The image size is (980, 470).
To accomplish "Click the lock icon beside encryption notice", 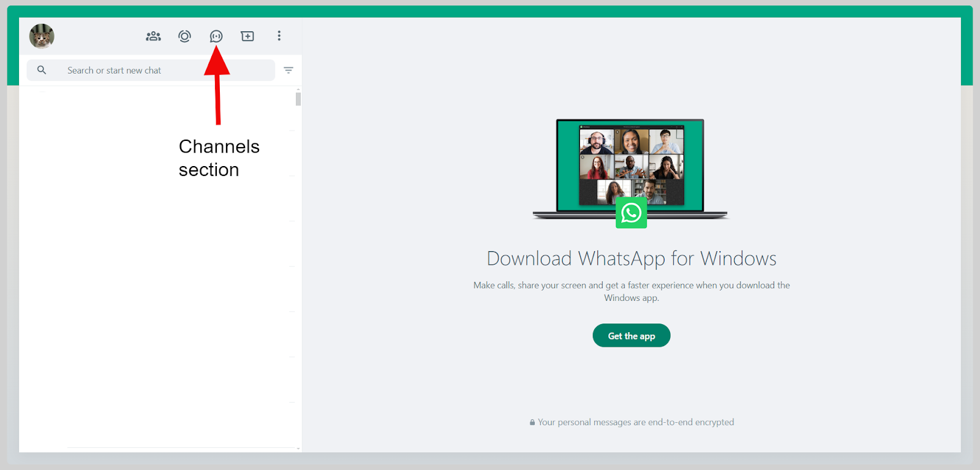I will 532,422.
